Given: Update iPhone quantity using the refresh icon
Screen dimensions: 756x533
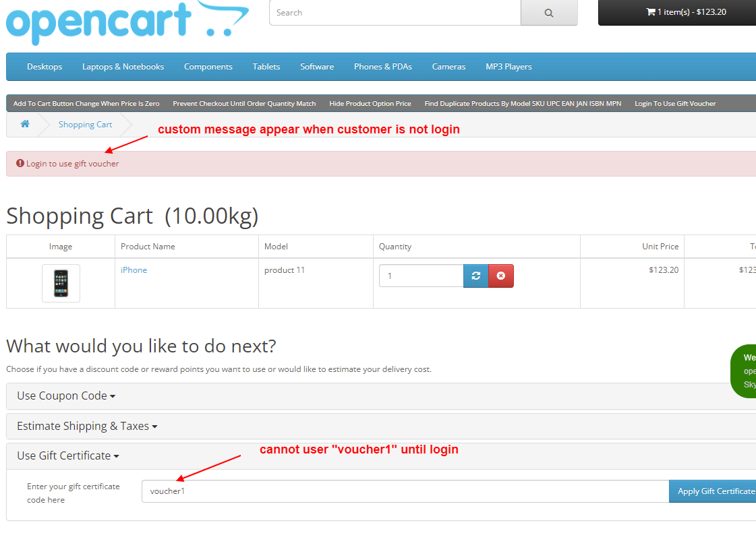Looking at the screenshot, I should click(475, 276).
